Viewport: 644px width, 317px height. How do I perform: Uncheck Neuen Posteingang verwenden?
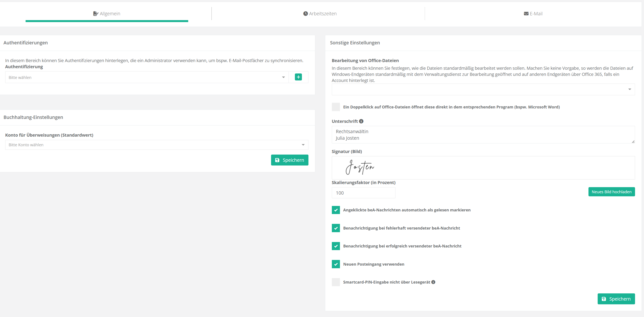336,264
